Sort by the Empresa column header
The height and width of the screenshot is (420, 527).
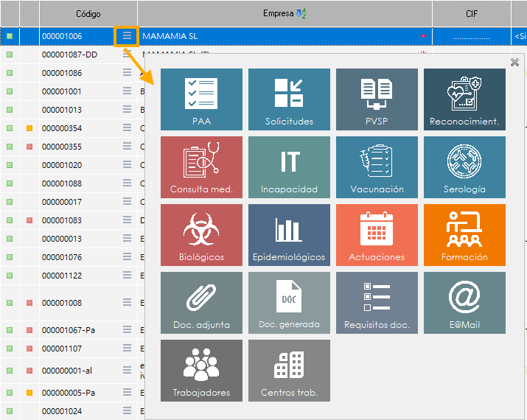click(x=285, y=14)
